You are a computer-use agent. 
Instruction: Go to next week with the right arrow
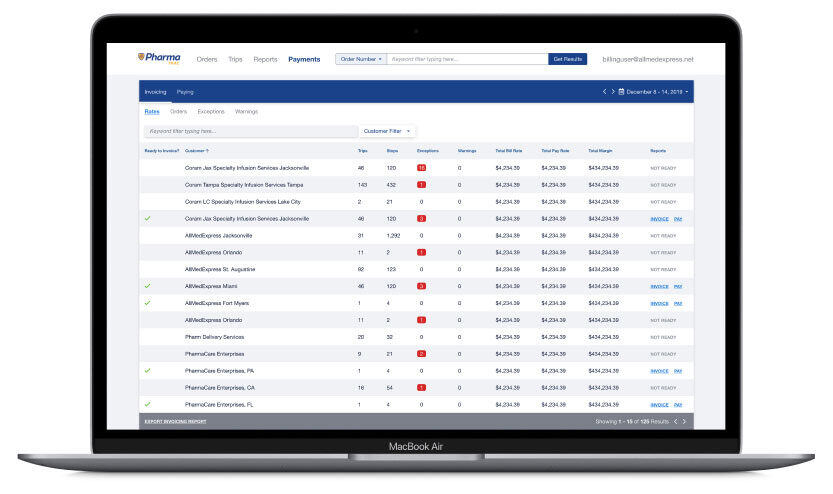pyautogui.click(x=613, y=91)
